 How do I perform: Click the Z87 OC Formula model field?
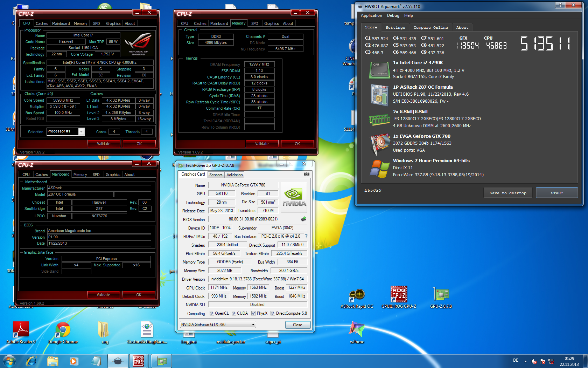pos(80,194)
